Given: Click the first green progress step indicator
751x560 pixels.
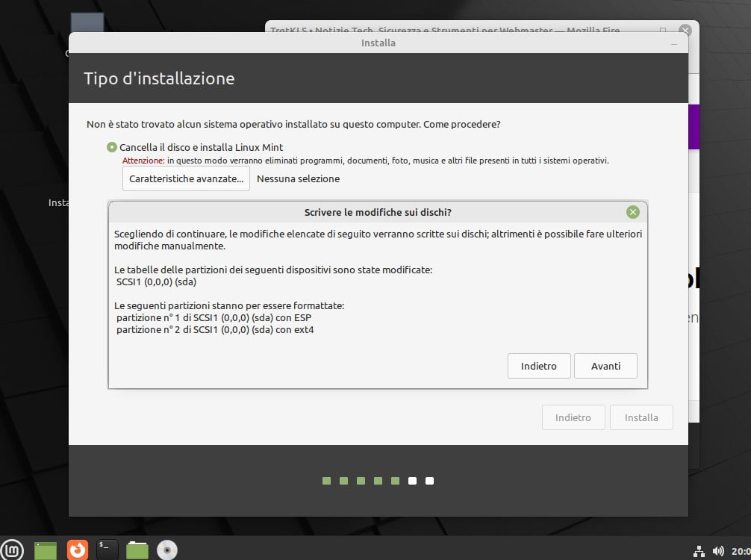Looking at the screenshot, I should click(326, 481).
